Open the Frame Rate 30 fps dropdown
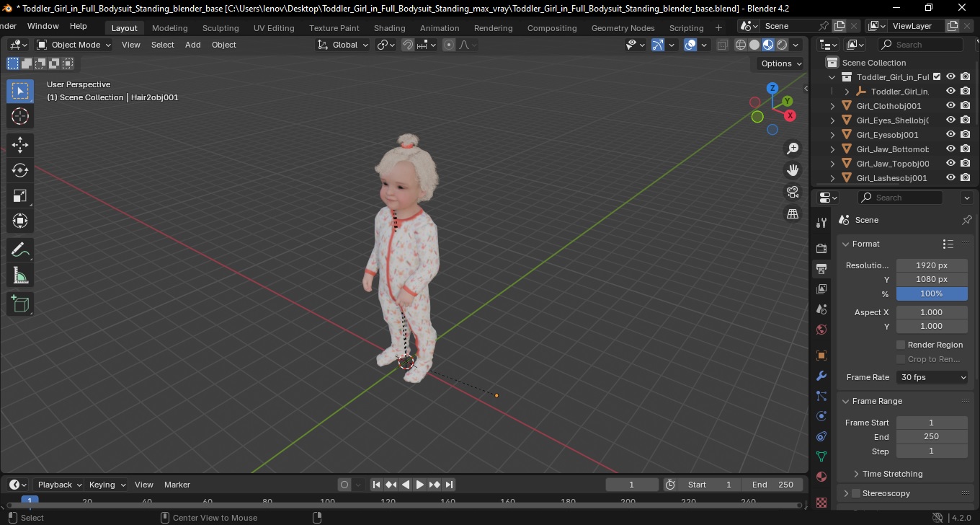 tap(932, 377)
